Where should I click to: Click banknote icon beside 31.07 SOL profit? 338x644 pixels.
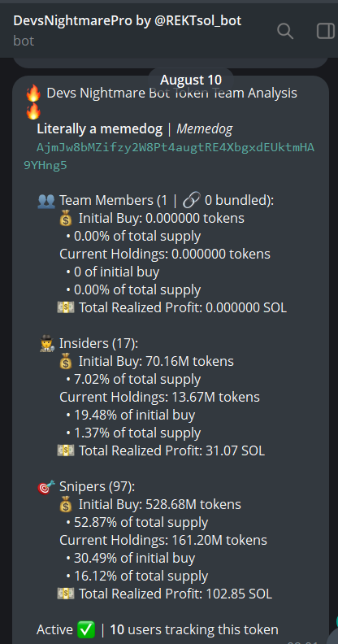click(x=66, y=451)
